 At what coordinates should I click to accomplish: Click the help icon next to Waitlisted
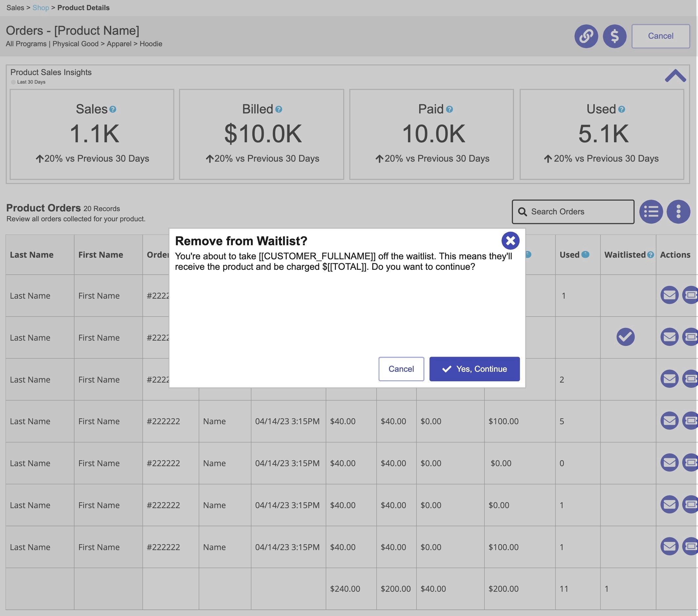click(650, 255)
